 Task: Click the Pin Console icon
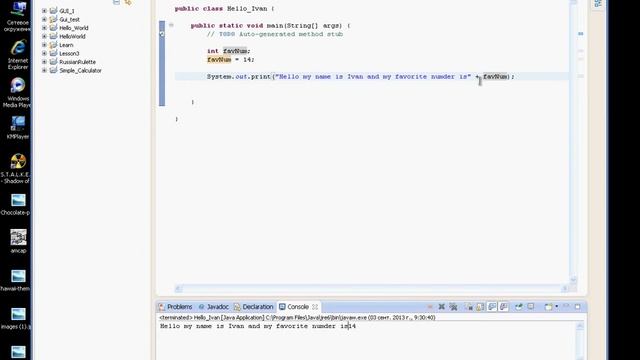518,307
